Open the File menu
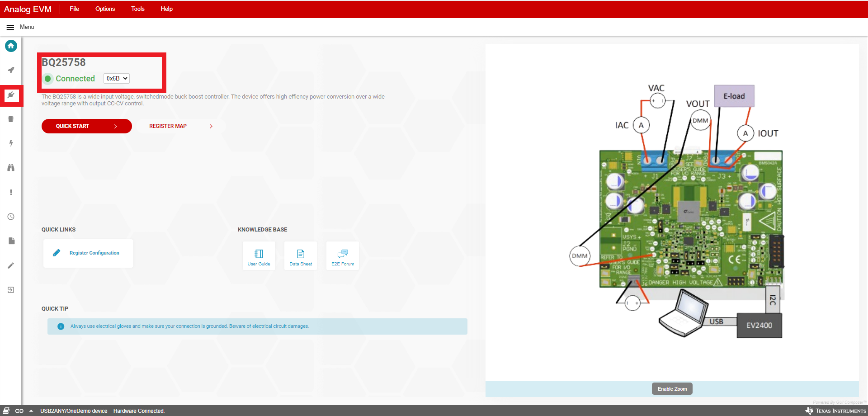 point(74,9)
